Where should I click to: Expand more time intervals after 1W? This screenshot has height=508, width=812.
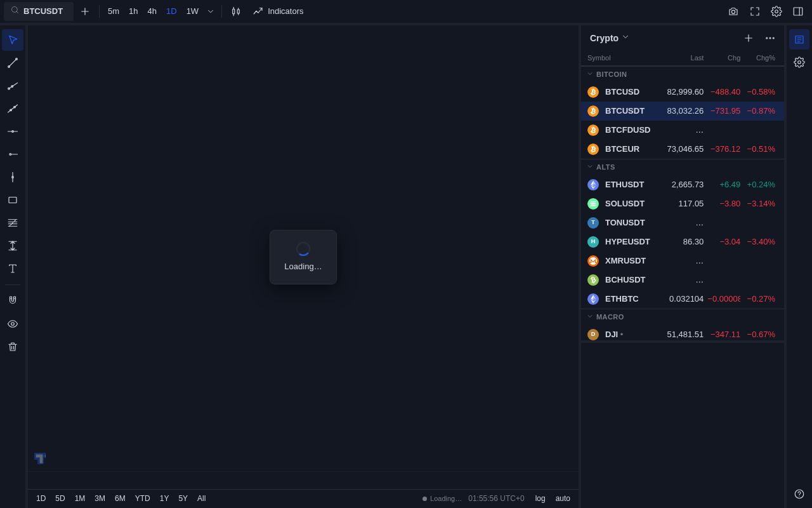[211, 11]
